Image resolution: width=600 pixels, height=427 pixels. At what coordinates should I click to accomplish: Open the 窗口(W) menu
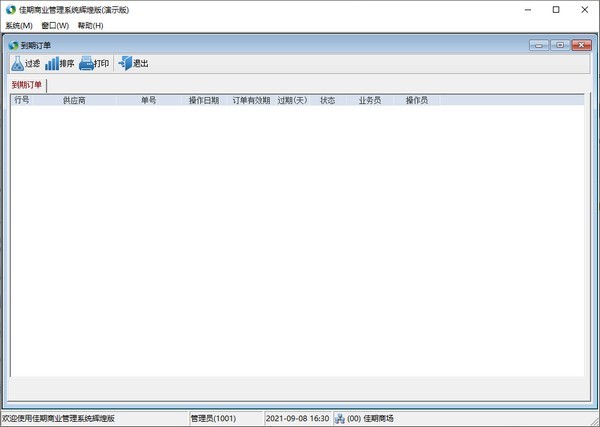point(55,26)
